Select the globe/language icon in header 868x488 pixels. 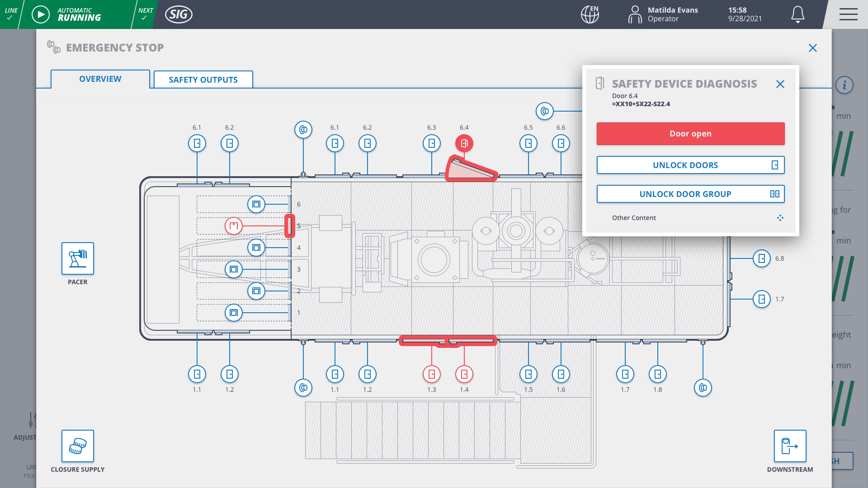pyautogui.click(x=590, y=14)
